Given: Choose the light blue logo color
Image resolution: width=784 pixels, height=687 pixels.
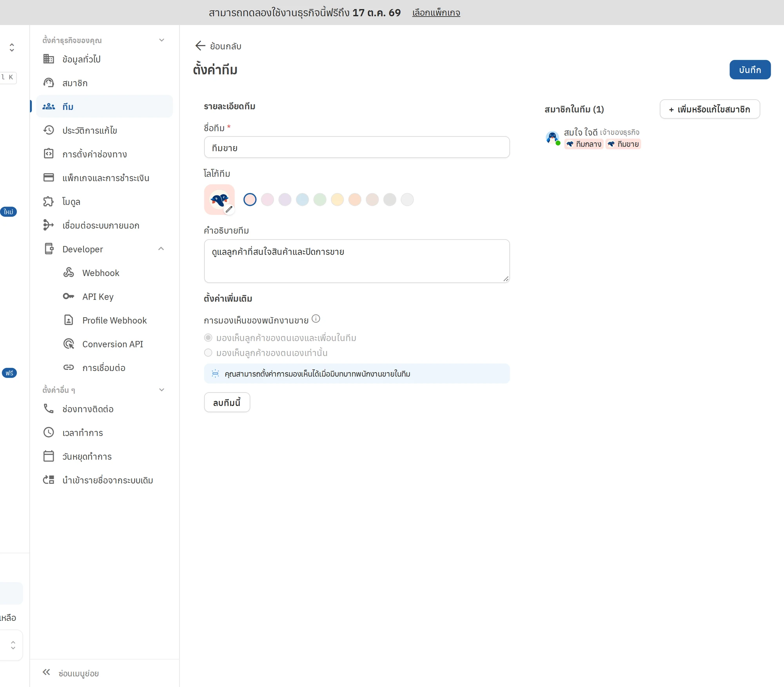Looking at the screenshot, I should tap(302, 200).
